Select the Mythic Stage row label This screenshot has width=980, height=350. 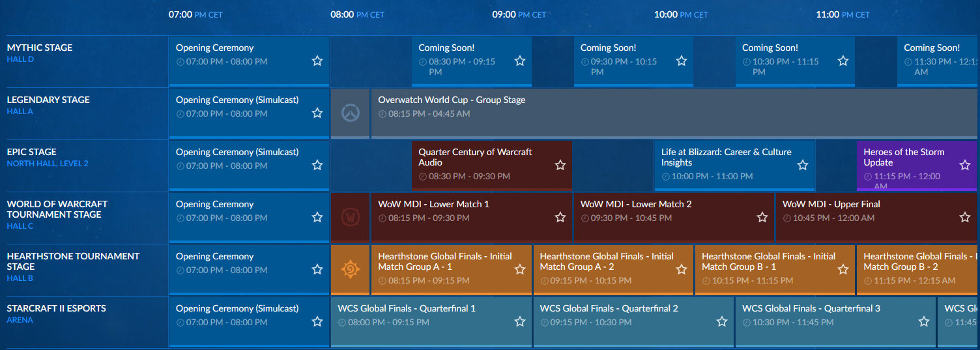[x=40, y=48]
